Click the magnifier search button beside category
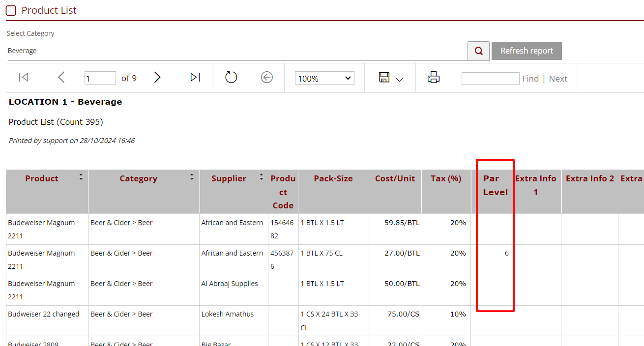The width and height of the screenshot is (644, 346). (478, 51)
